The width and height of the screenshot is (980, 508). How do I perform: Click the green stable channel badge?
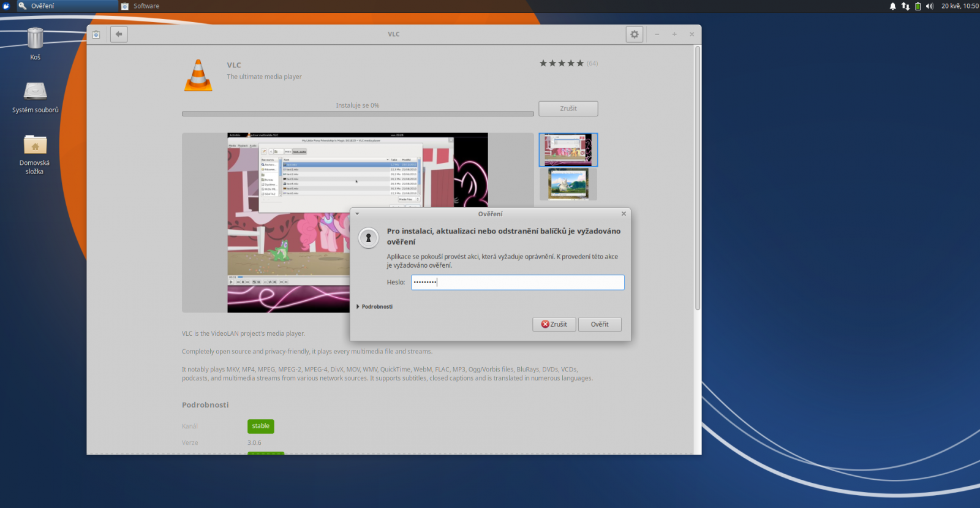(261, 426)
